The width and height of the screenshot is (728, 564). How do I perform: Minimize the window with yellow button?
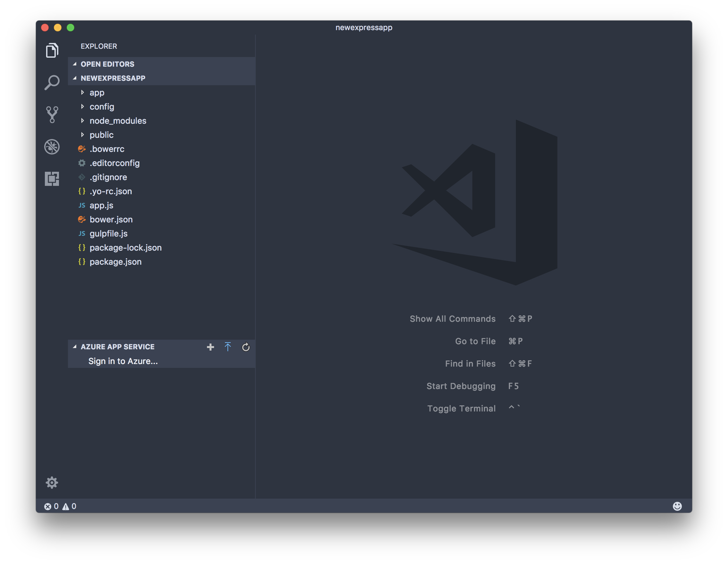[x=58, y=27]
